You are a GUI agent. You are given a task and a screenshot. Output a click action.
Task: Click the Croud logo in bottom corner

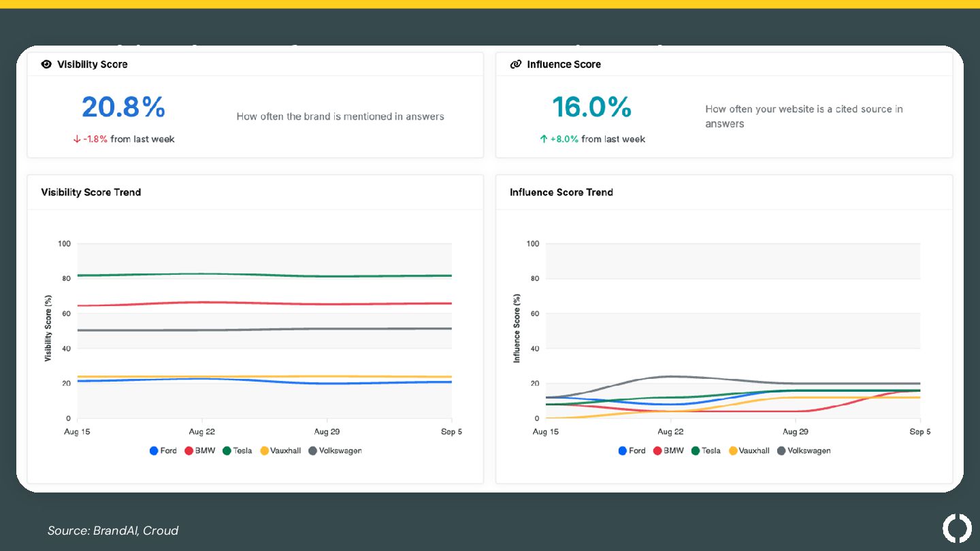pos(957,529)
